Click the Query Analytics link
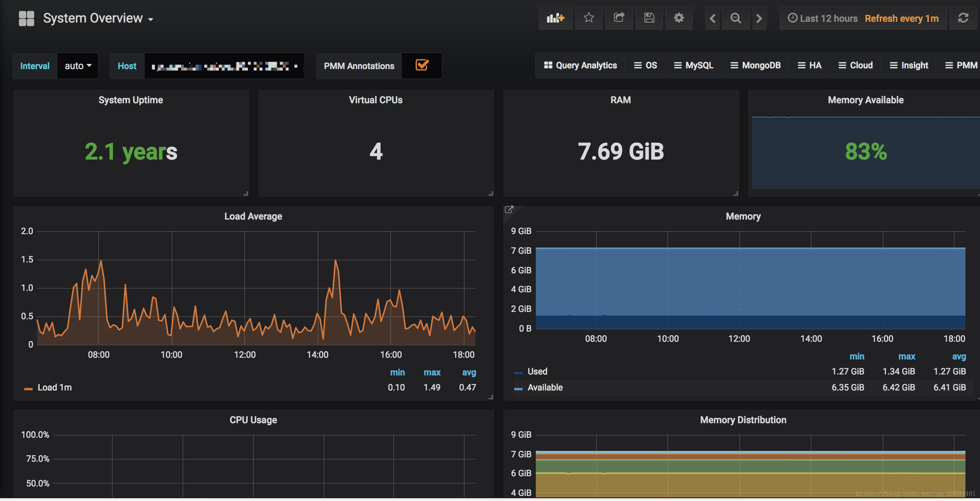This screenshot has width=980, height=501. (581, 65)
